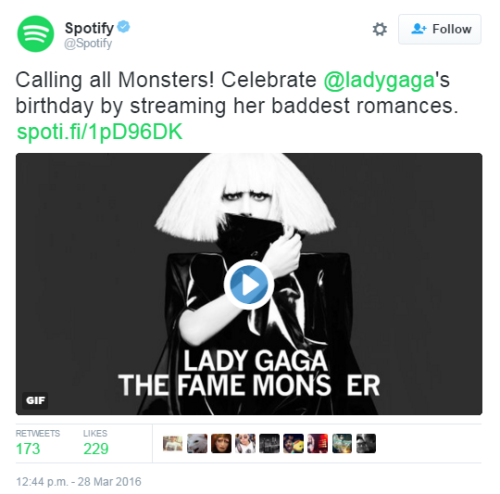Click the Spotify logo avatar
This screenshot has width=500, height=494.
click(x=35, y=34)
